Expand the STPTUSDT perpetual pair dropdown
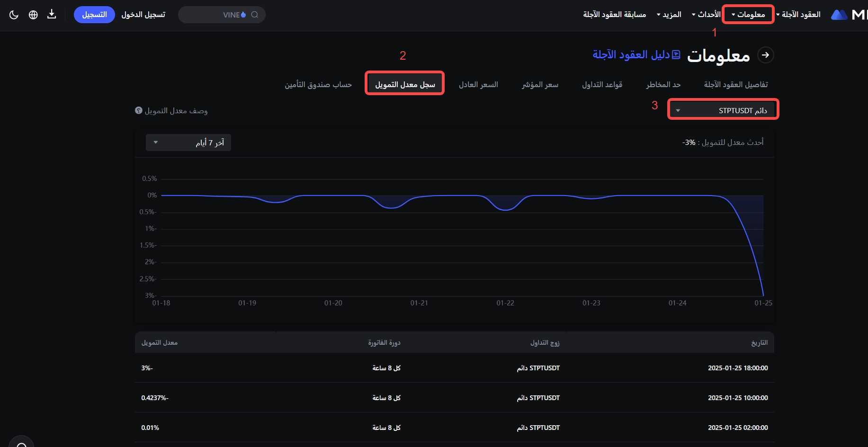The image size is (868, 447). [723, 110]
